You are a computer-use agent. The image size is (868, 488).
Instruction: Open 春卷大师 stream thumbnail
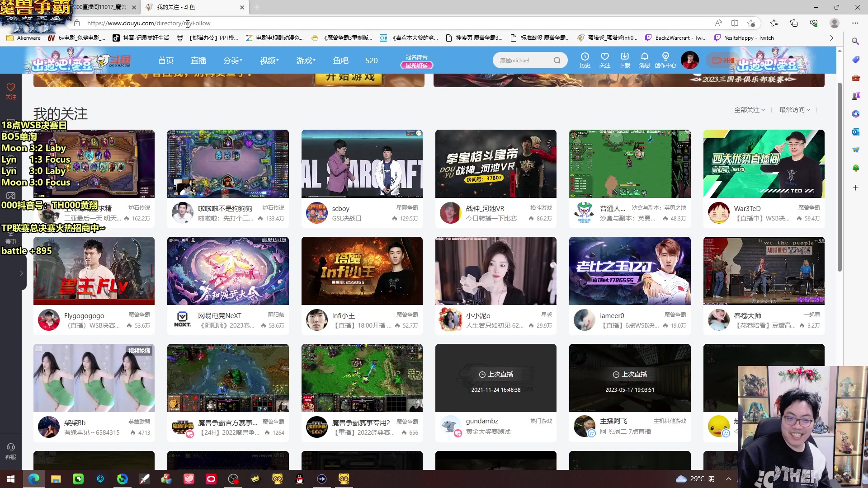point(764,271)
